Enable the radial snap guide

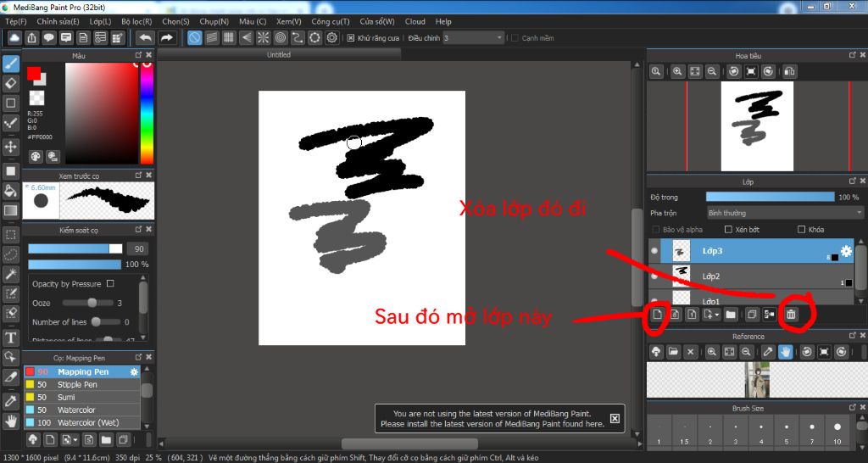pos(263,37)
